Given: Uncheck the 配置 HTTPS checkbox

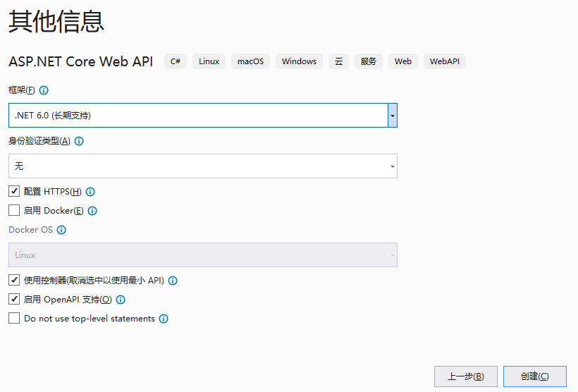Looking at the screenshot, I should coord(14,191).
